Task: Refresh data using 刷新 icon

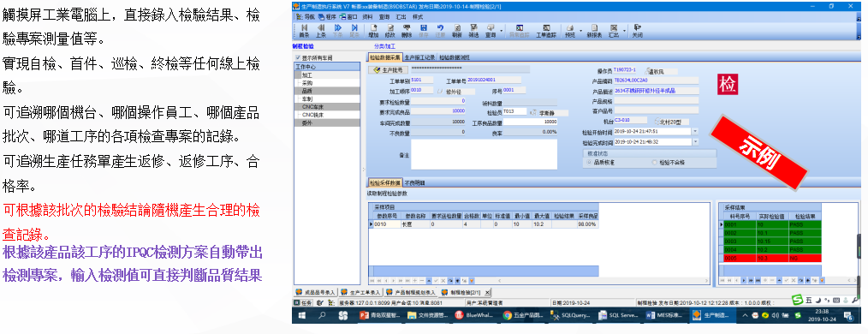Action: (x=457, y=31)
